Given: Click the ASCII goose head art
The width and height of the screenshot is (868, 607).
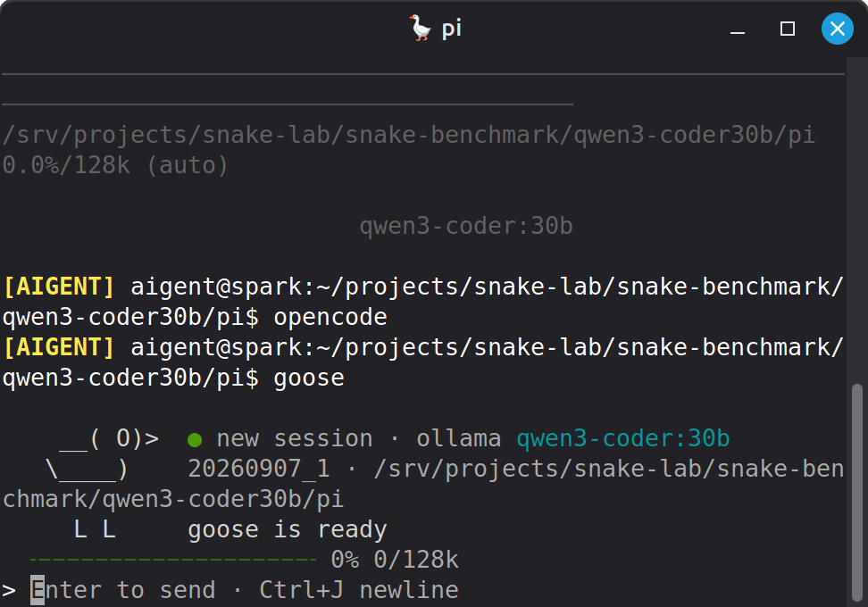Looking at the screenshot, I should click(x=109, y=439).
